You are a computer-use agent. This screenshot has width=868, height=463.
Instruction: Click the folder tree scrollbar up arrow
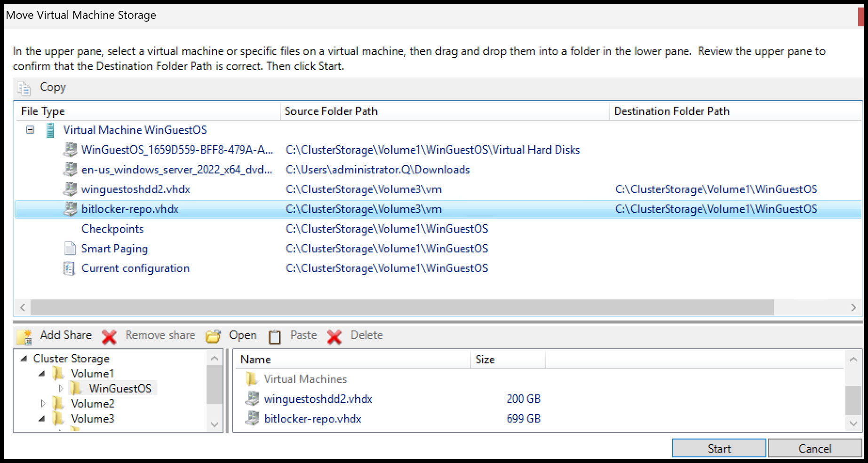pos(215,358)
